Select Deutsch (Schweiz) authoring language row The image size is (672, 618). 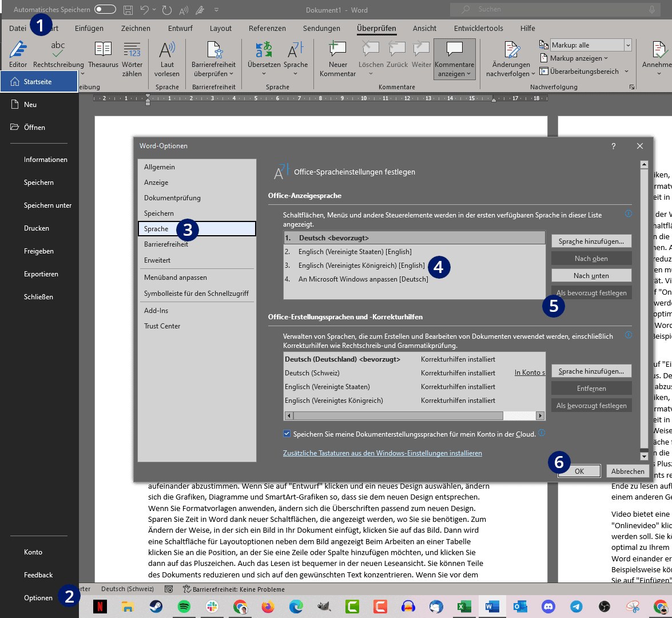pos(414,373)
